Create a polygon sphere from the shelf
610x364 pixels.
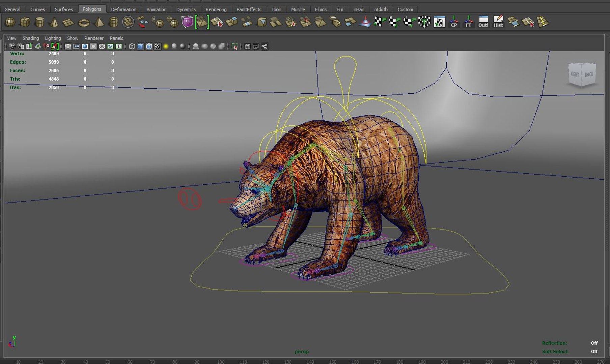pos(10,23)
